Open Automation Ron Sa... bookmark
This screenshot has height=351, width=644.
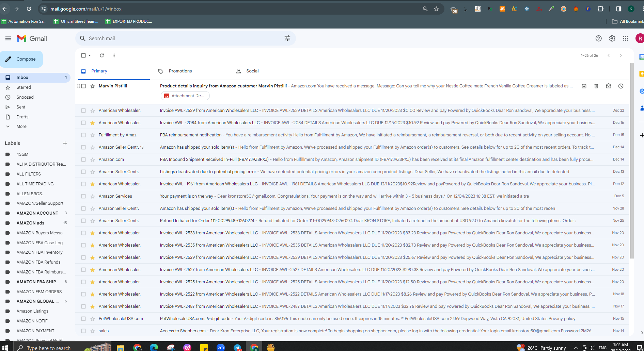click(24, 21)
